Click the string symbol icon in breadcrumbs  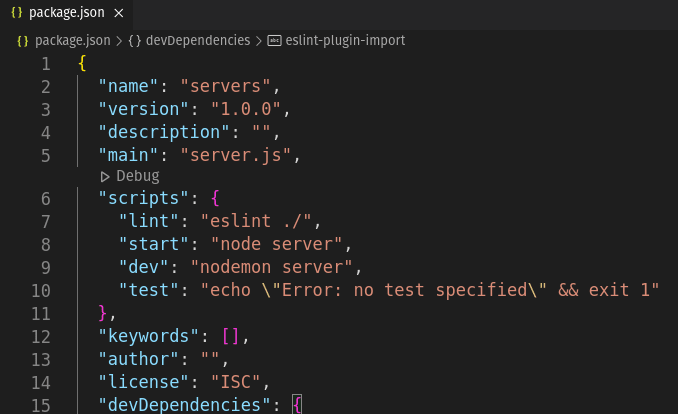tap(275, 41)
